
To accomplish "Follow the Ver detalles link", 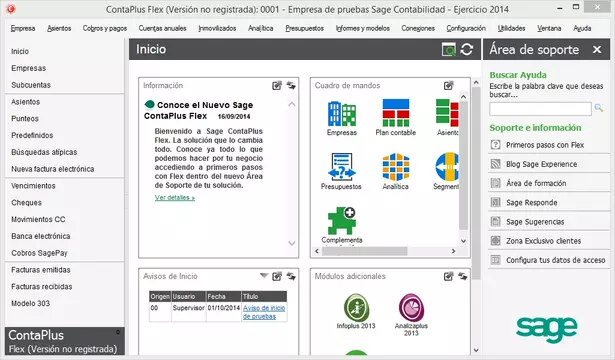I will click(175, 198).
